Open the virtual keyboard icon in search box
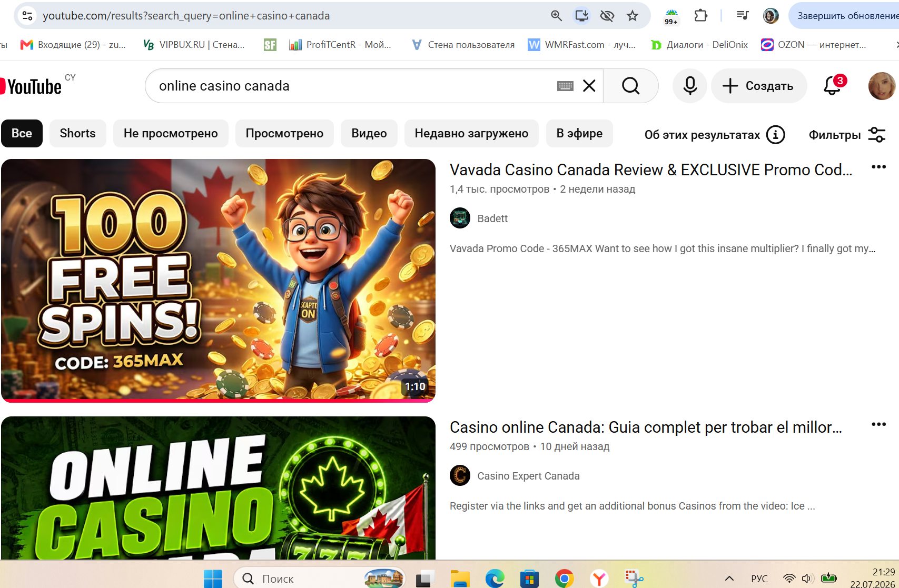Image resolution: width=899 pixels, height=588 pixels. coord(565,86)
